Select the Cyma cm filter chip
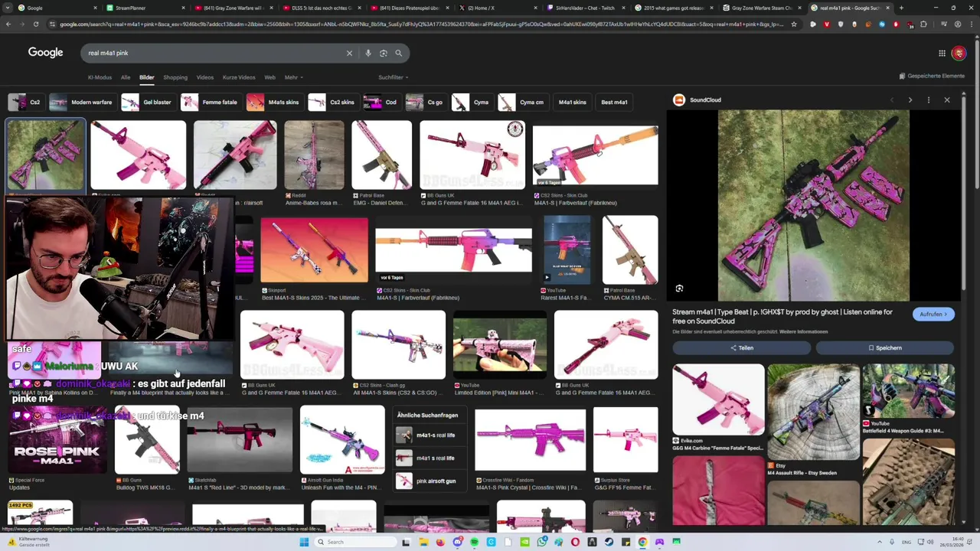This screenshot has width=980, height=551. click(522, 102)
